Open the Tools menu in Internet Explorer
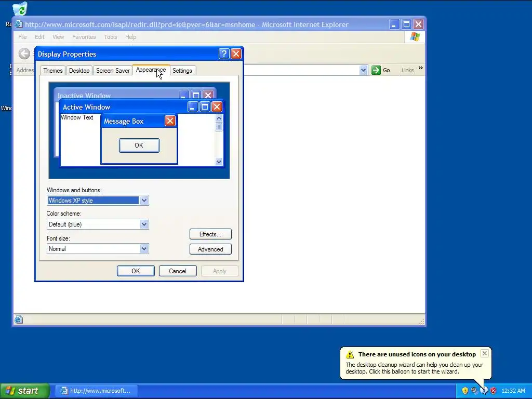532x399 pixels. pos(111,37)
